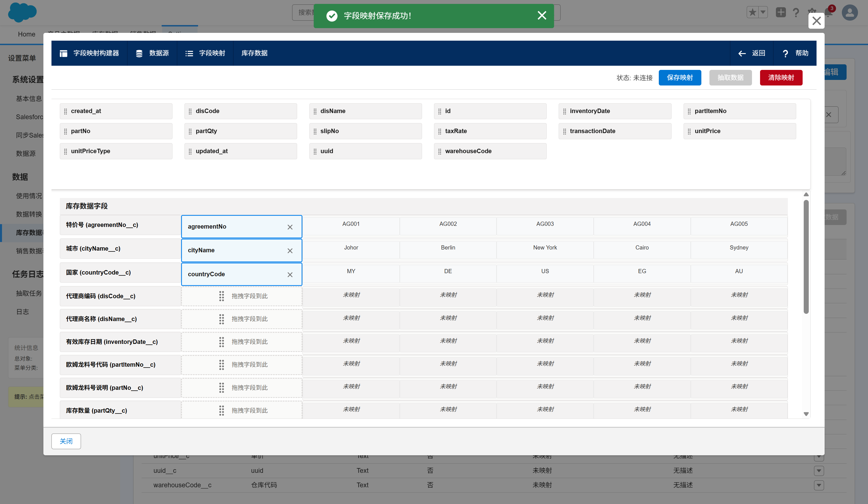This screenshot has width=868, height=504.
Task: Click the 字段映射构建器 table icon
Action: click(x=63, y=53)
